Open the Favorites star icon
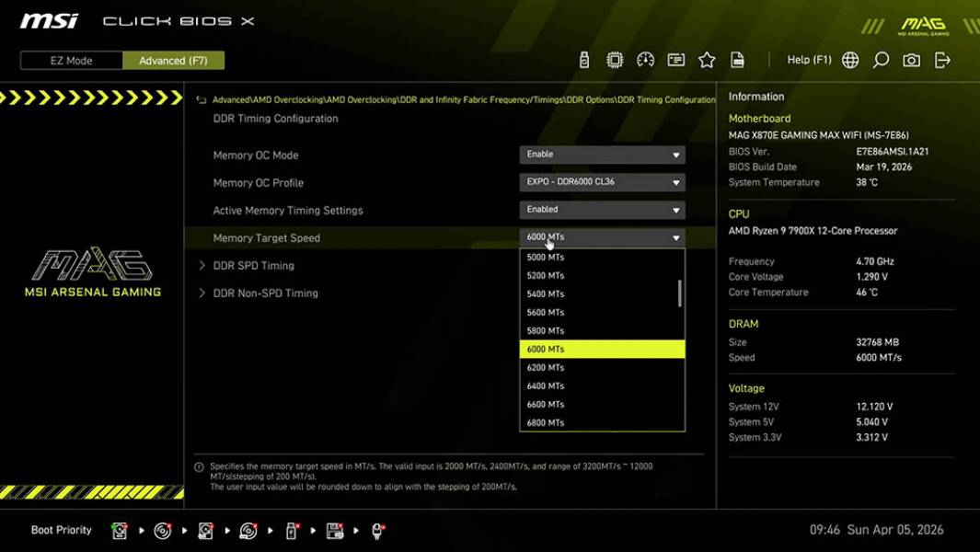 tap(707, 59)
